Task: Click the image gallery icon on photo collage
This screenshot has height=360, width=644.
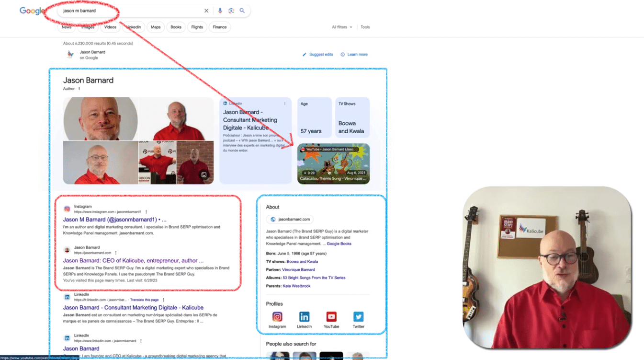Action: point(203,175)
